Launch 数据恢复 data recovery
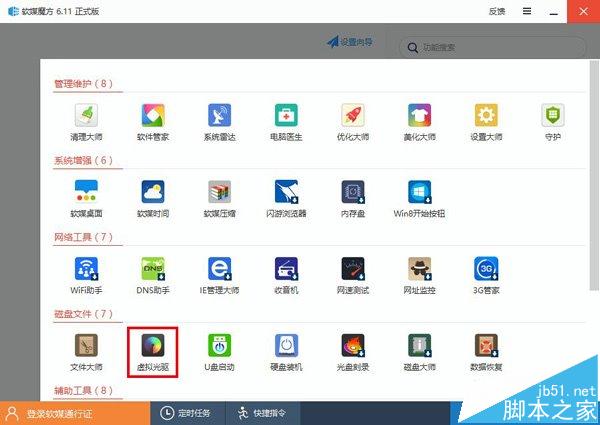 point(486,353)
